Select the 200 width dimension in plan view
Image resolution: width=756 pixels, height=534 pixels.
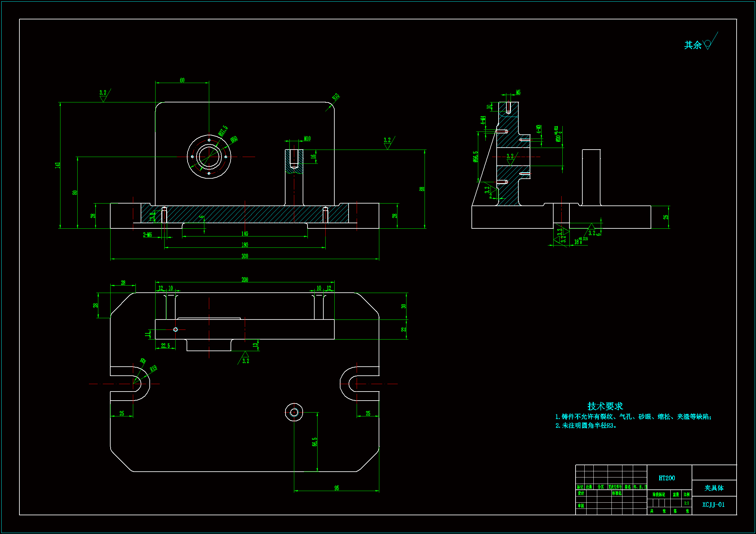[x=245, y=280]
